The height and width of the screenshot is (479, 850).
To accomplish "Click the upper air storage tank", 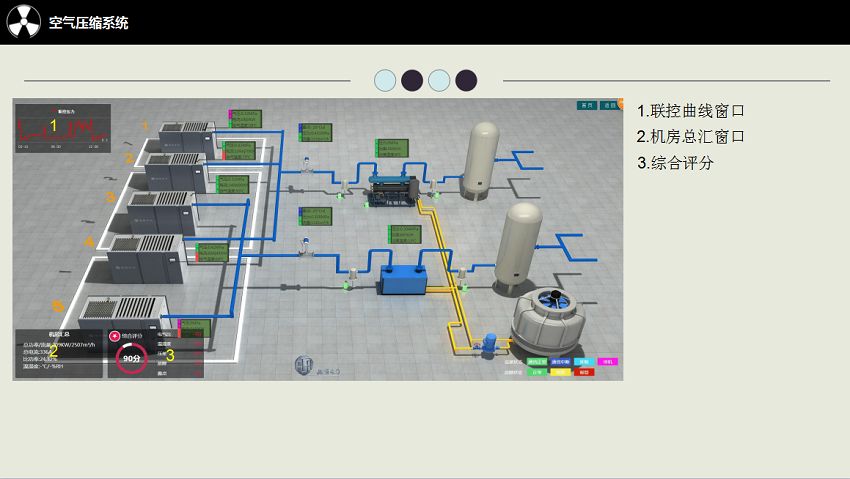I will point(483,158).
